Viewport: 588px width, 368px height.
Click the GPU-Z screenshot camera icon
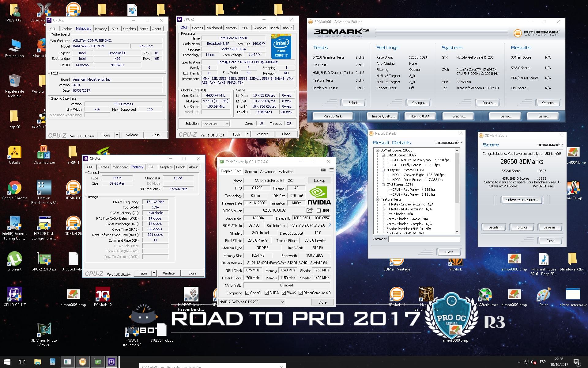(x=323, y=170)
